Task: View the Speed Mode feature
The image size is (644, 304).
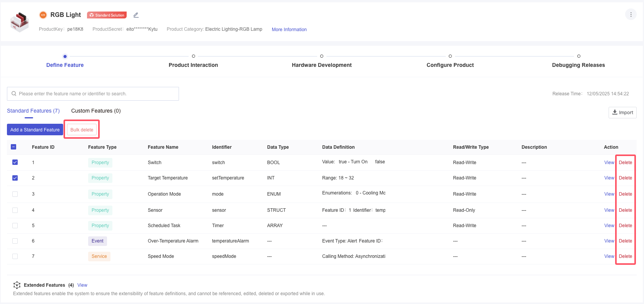Action: [609, 256]
